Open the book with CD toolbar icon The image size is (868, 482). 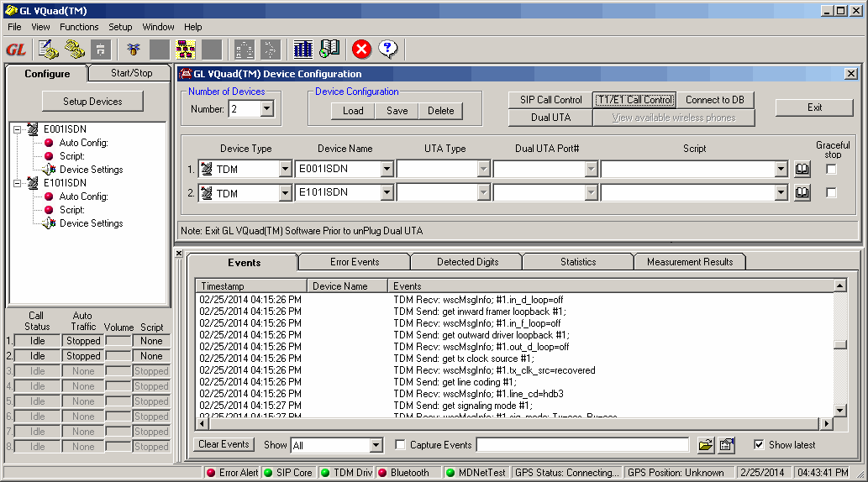(329, 50)
